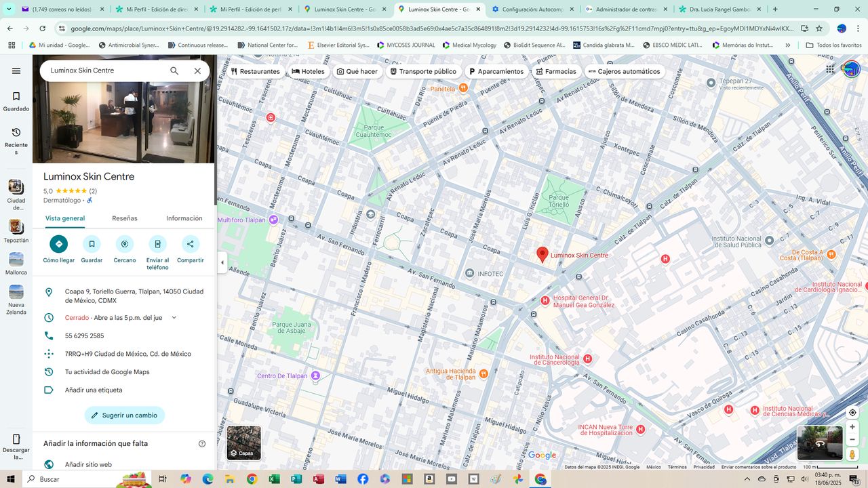Switch to the Reseñas tab

(125, 218)
